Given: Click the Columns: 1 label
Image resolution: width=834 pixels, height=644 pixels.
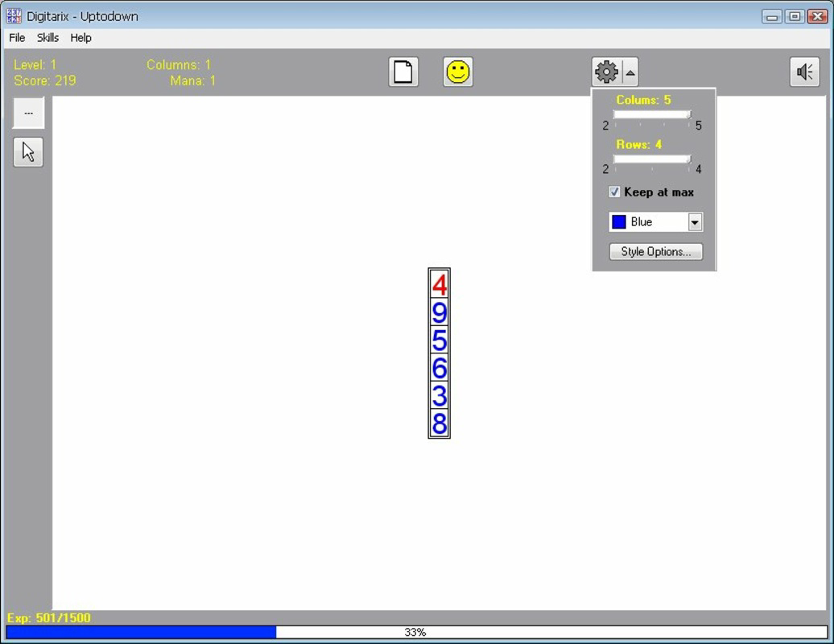Looking at the screenshot, I should point(179,65).
